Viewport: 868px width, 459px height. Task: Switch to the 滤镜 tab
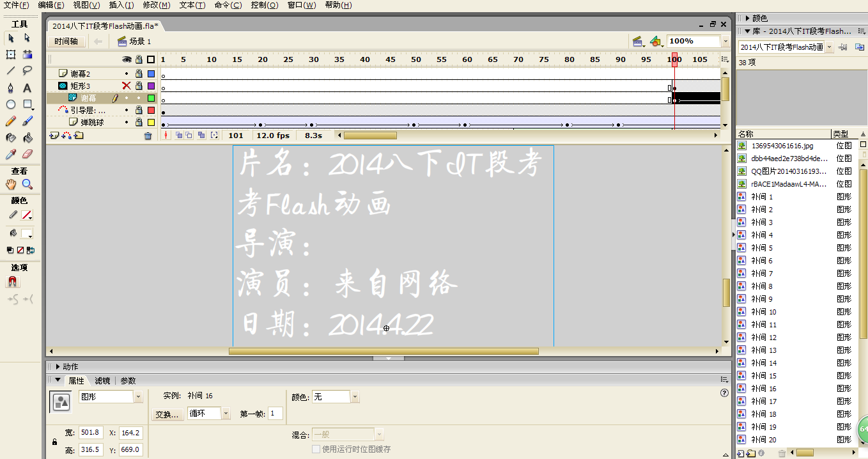[x=102, y=380]
